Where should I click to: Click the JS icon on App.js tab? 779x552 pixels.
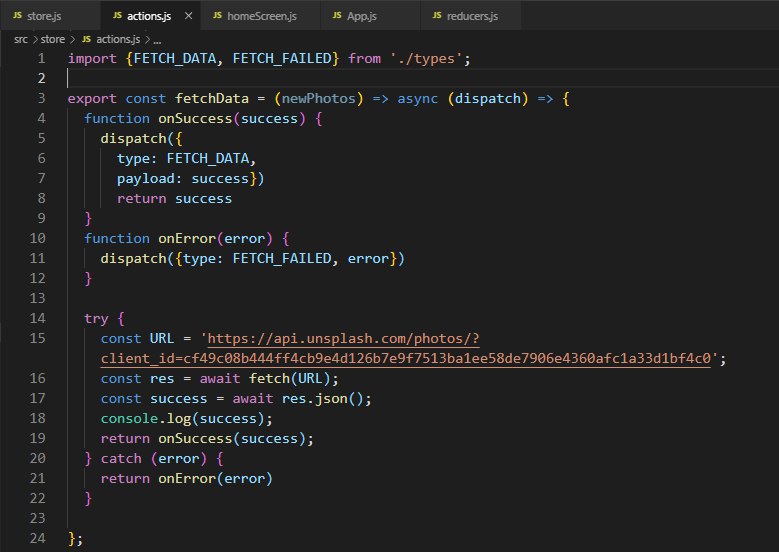point(337,15)
